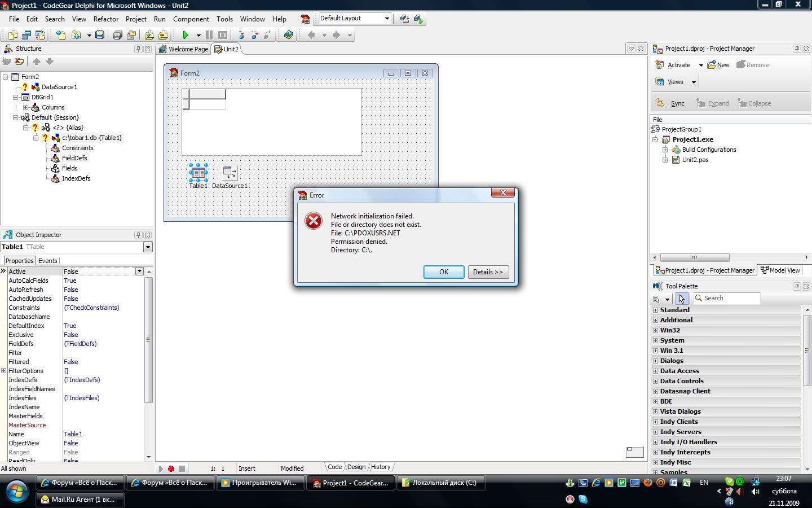This screenshot has width=812, height=508.
Task: Switch to the Events tab
Action: point(47,261)
